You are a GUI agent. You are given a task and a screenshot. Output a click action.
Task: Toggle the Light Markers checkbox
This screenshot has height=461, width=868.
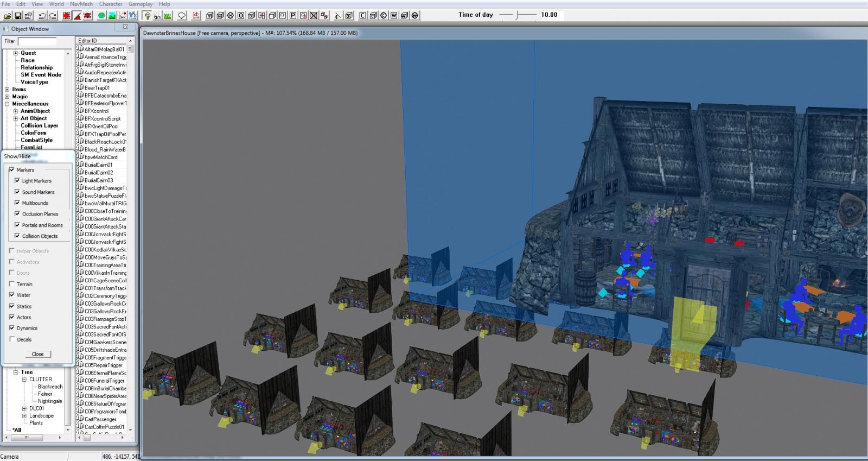tap(17, 181)
